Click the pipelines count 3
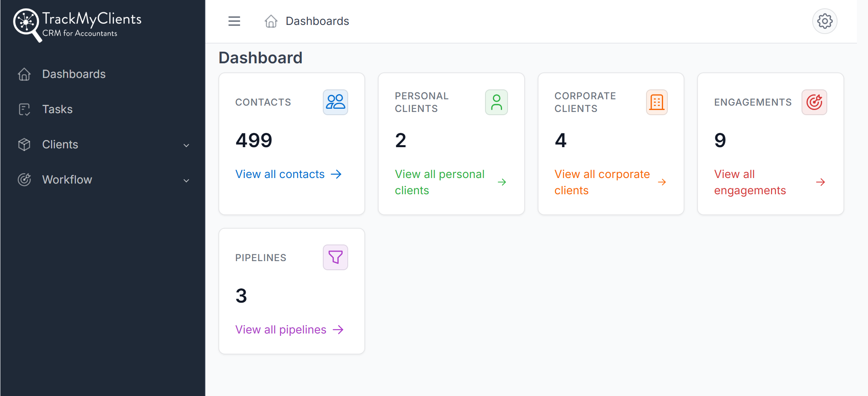868x396 pixels. pos(241,296)
